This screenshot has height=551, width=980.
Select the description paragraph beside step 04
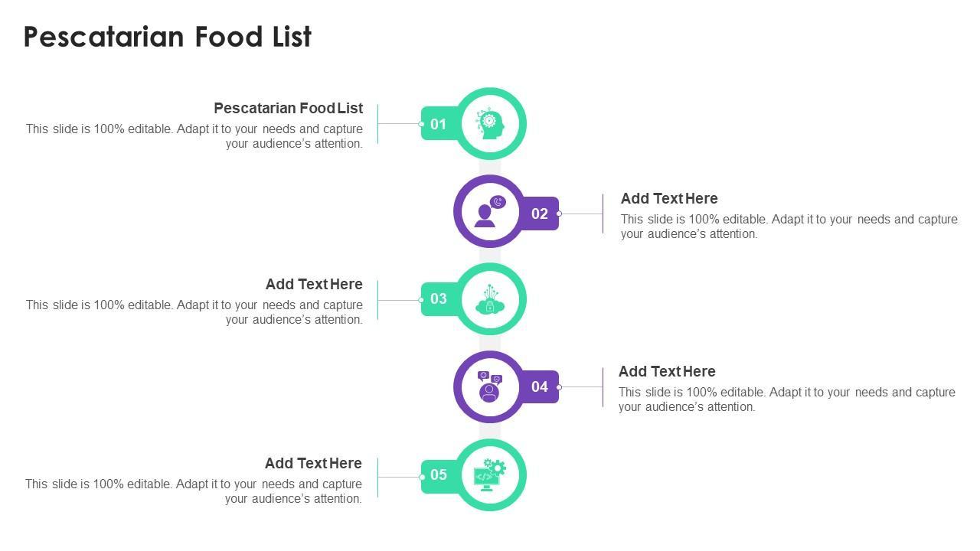[x=786, y=399]
